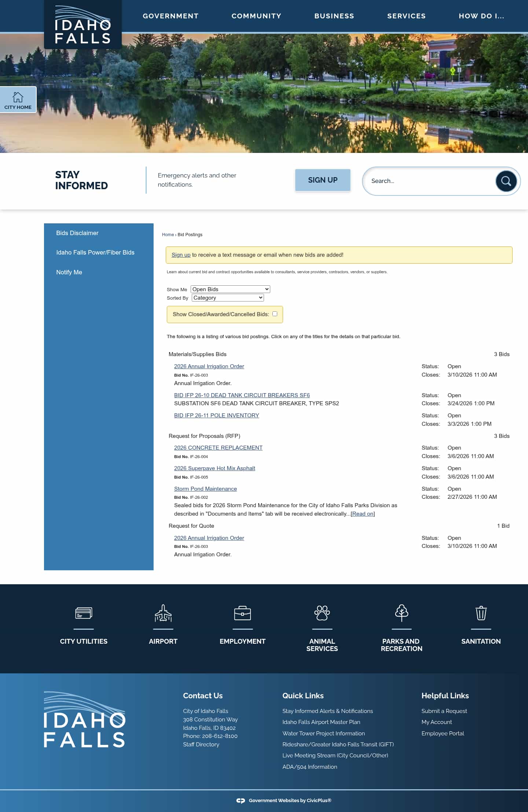Open 2026 Concrete Replacement bid
The width and height of the screenshot is (528, 812).
point(218,448)
